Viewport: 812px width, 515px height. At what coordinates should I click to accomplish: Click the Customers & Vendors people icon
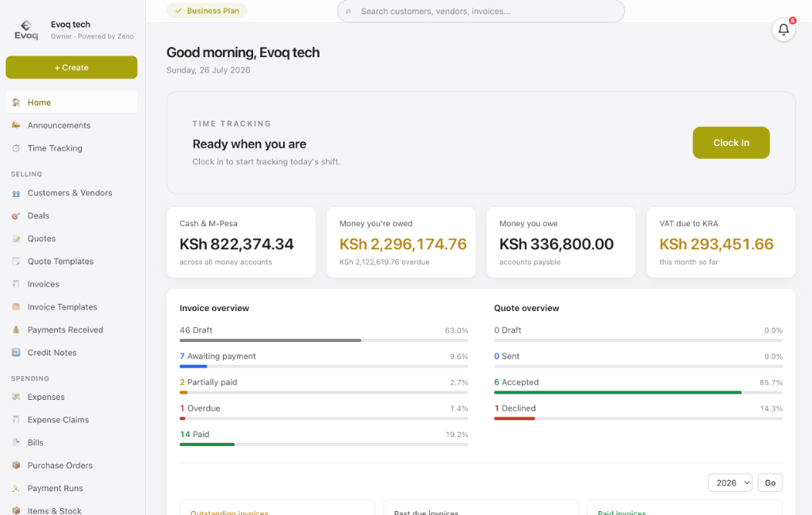(x=16, y=193)
